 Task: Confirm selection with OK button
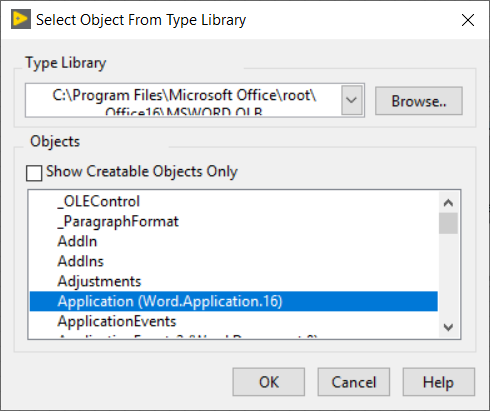[269, 382]
